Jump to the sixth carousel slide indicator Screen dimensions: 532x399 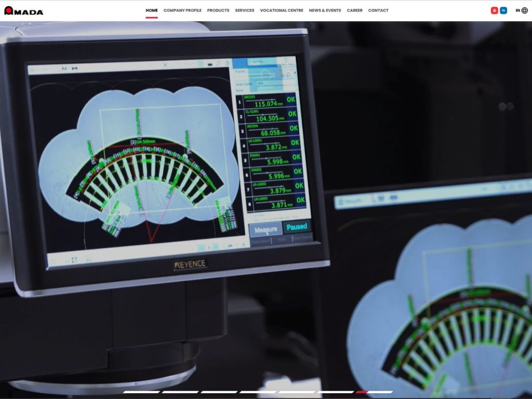[335, 392]
